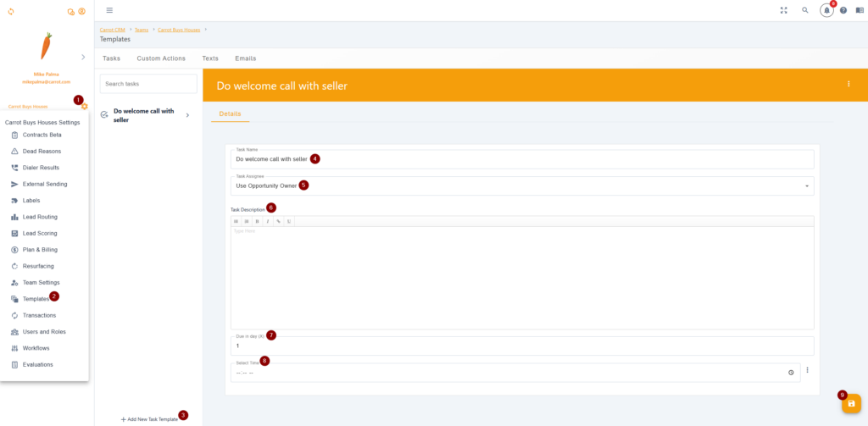Click the Search tasks field
868x426 pixels.
click(148, 84)
